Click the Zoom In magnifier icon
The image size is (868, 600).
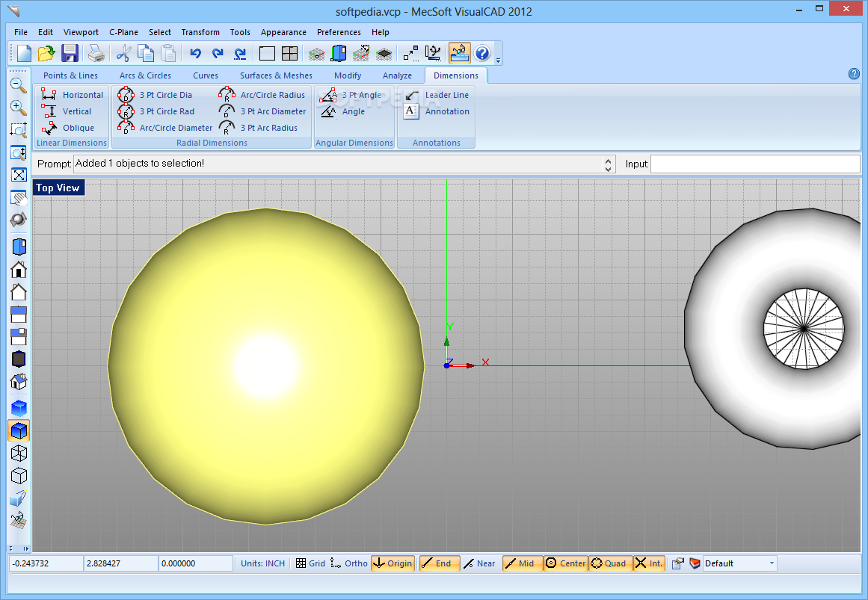click(18, 108)
